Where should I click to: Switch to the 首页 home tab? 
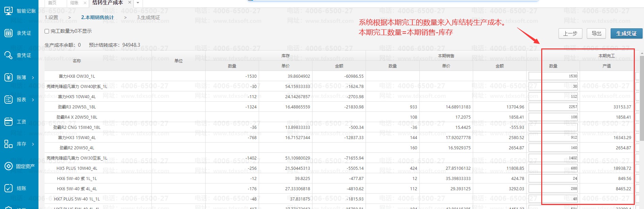(52, 3)
